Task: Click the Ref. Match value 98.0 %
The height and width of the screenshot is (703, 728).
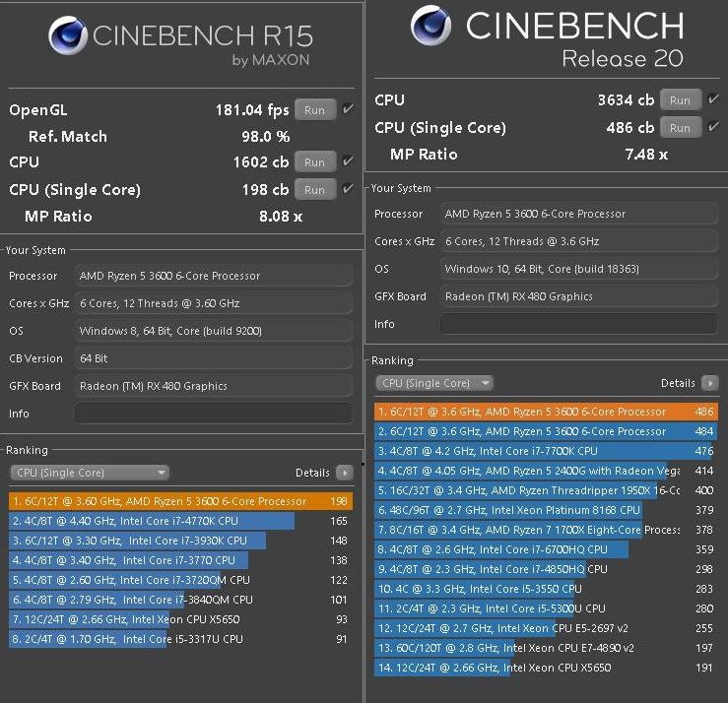Action: [x=266, y=137]
